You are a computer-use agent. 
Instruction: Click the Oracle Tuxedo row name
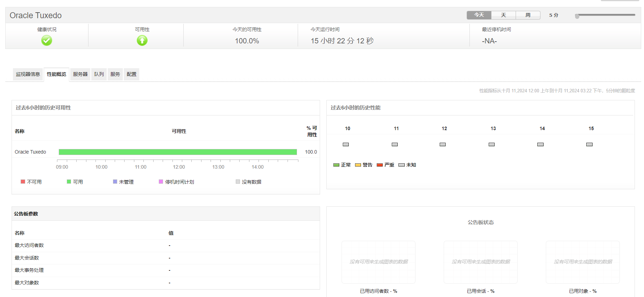pyautogui.click(x=30, y=152)
